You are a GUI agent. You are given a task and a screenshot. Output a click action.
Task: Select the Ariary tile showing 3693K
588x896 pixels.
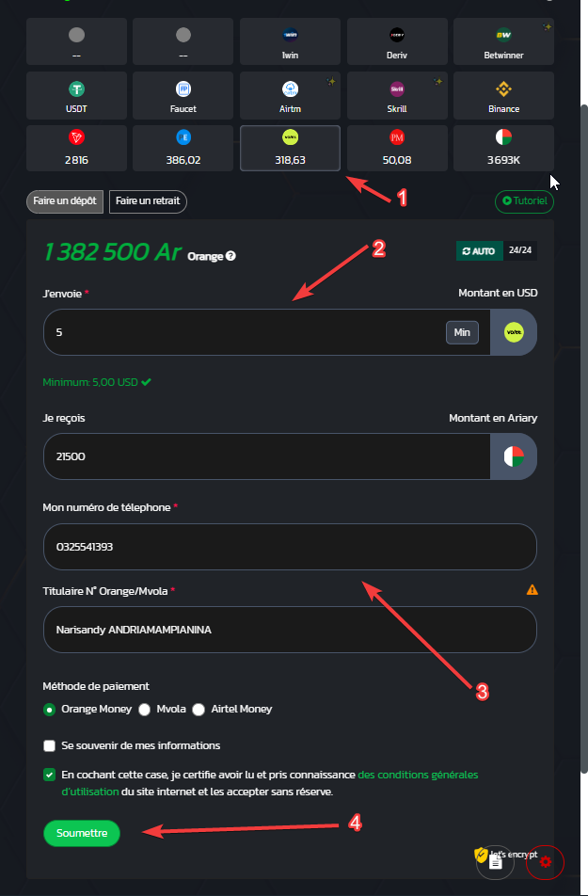click(x=503, y=148)
